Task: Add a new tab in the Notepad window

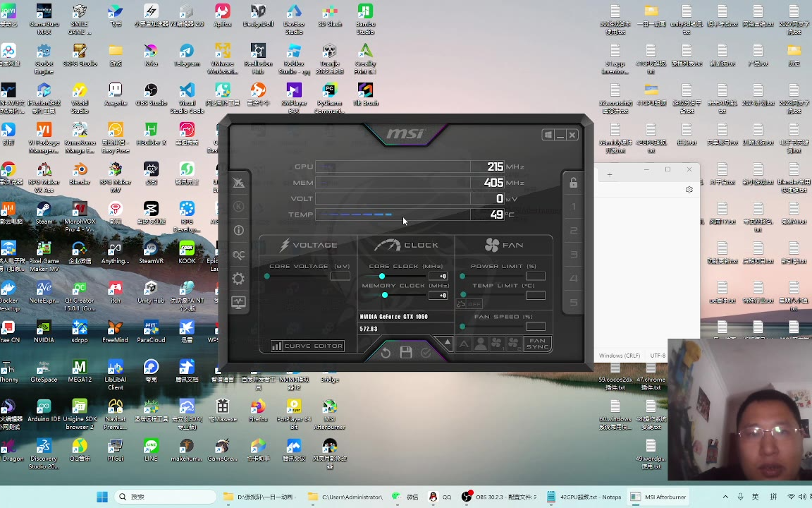Action: pos(610,175)
